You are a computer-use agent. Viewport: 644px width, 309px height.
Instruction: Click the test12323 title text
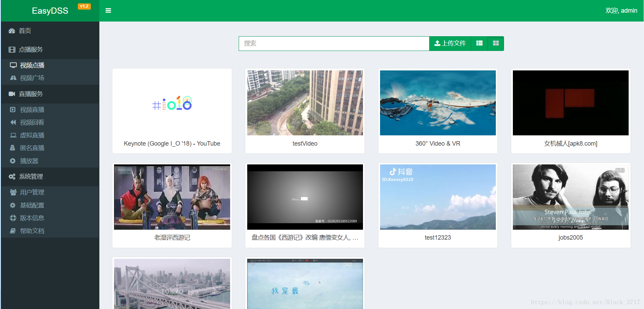(x=438, y=238)
